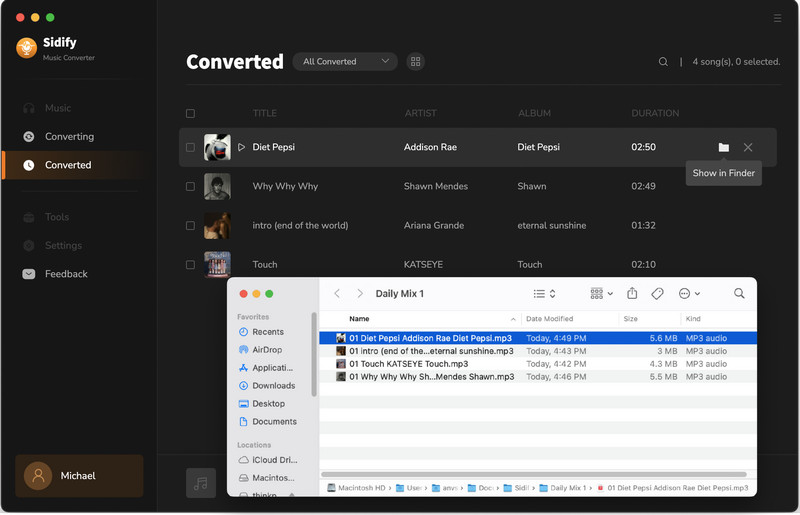Click the search icon in Converted header

pyautogui.click(x=663, y=62)
